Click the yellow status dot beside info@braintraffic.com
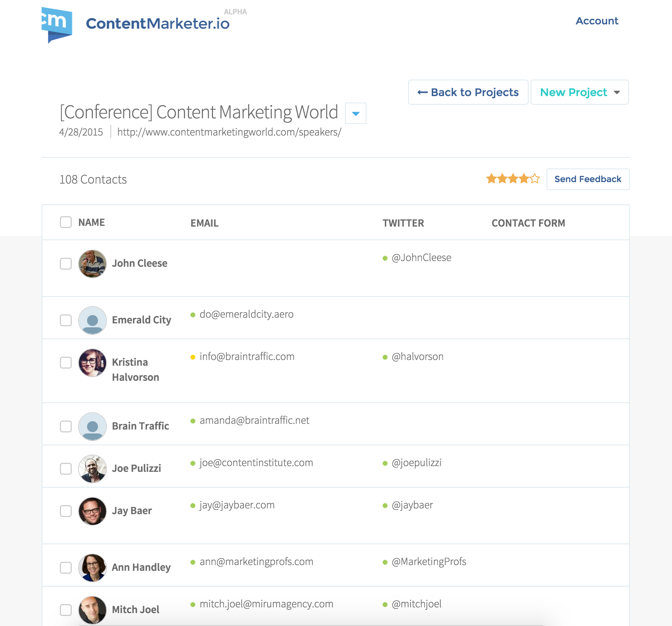The width and height of the screenshot is (672, 626). [x=193, y=357]
